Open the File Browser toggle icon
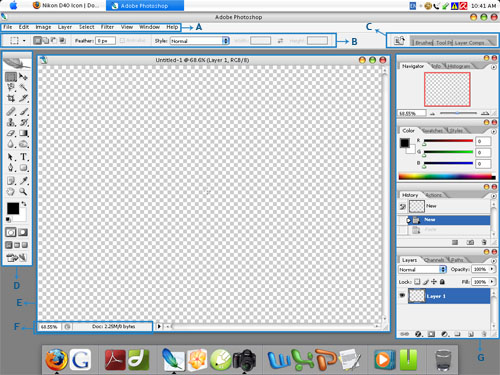The height and width of the screenshot is (375, 500). (399, 41)
